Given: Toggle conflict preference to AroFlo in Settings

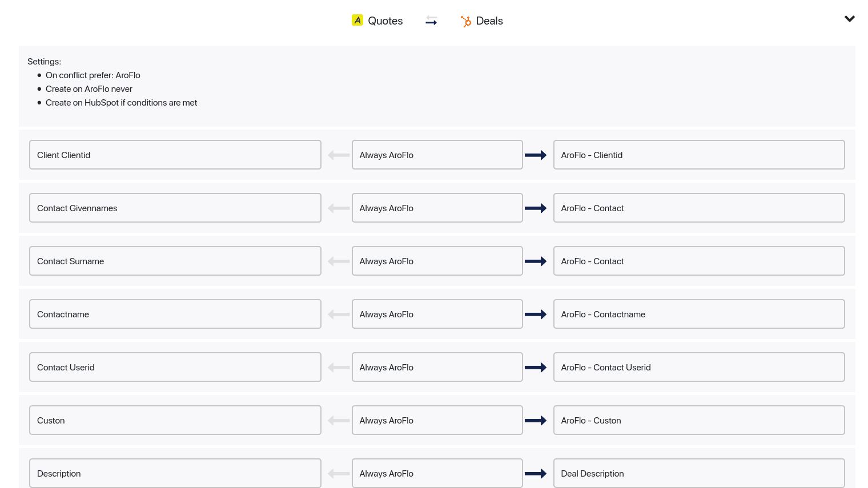Looking at the screenshot, I should tap(93, 75).
